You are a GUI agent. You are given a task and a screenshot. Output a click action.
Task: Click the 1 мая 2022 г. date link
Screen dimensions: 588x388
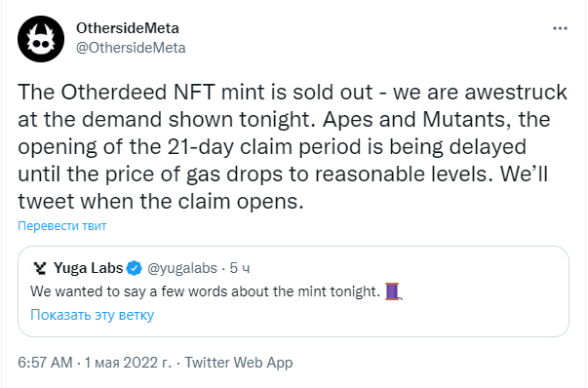point(128,363)
